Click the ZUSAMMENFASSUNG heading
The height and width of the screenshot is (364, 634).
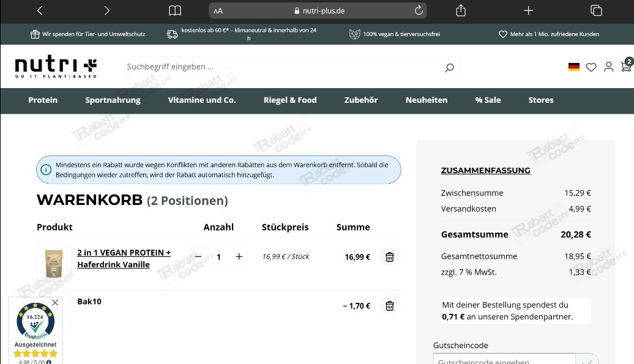486,171
